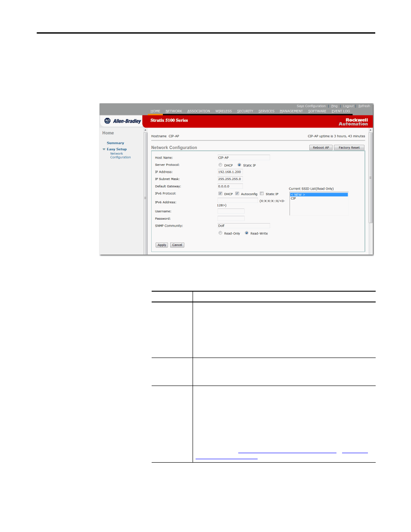The height and width of the screenshot is (532, 411).
Task: Click the Reboot AP button
Action: click(321, 148)
